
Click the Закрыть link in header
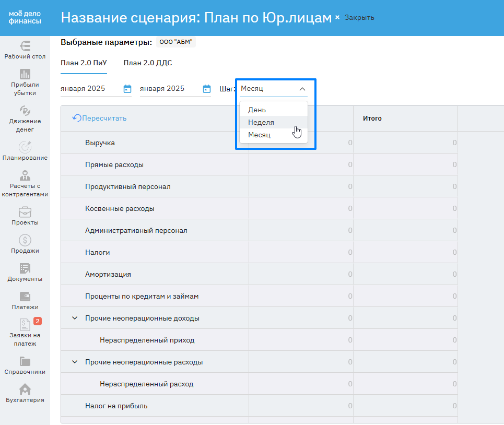(x=359, y=18)
